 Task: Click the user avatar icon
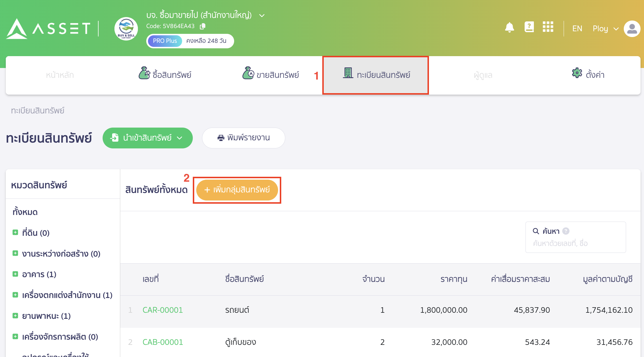click(632, 29)
